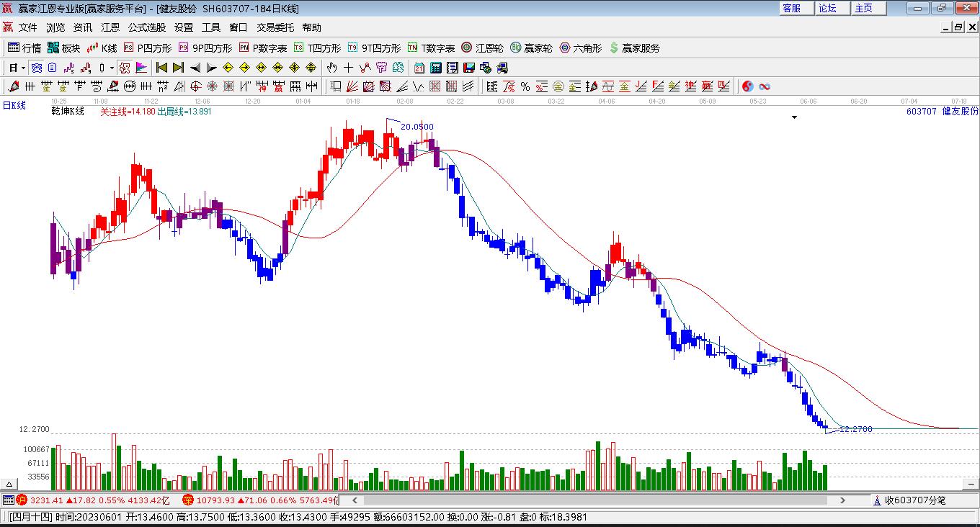Open the 板块 sectors view
The height and width of the screenshot is (527, 980).
63,48
